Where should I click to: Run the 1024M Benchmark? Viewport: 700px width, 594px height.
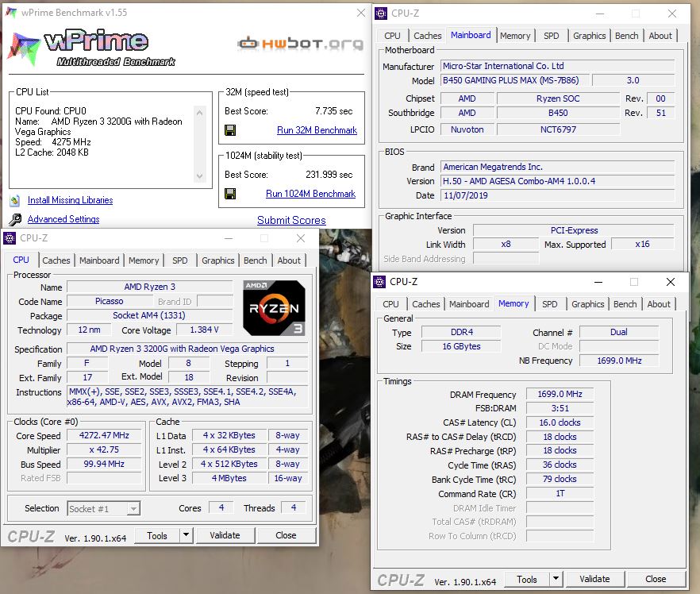[x=311, y=194]
